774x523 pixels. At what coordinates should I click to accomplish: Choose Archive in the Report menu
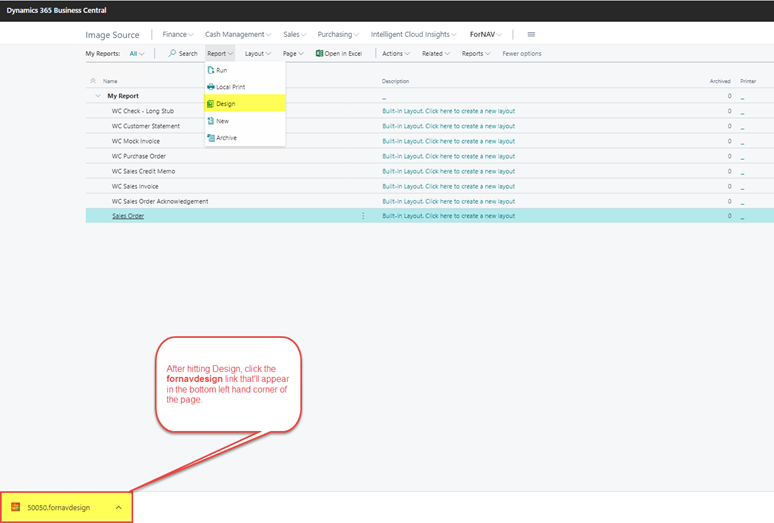[x=245, y=138]
